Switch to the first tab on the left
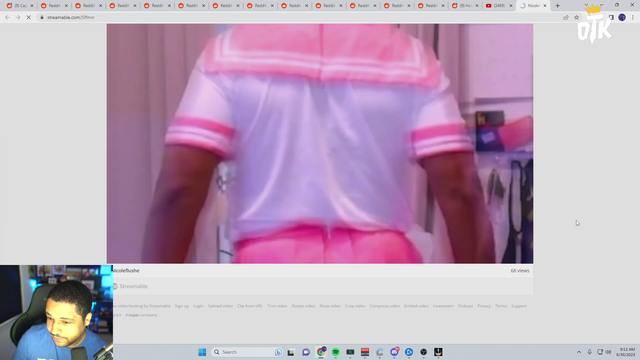This screenshot has width=640, height=360. [20, 6]
